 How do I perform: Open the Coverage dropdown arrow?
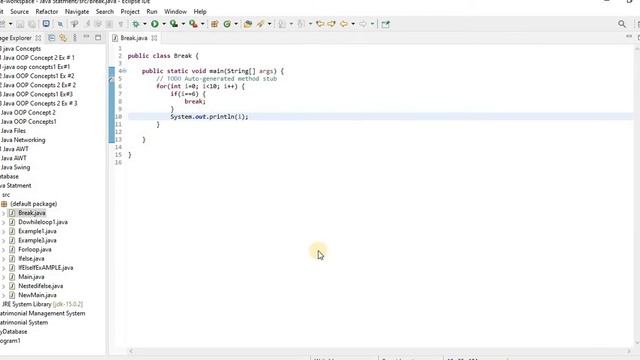click(x=183, y=24)
